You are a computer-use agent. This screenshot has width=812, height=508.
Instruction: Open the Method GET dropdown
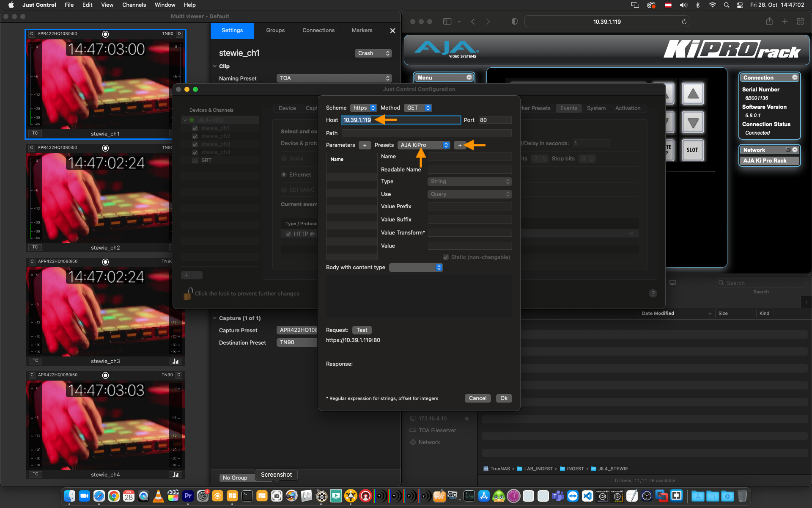[x=417, y=108]
